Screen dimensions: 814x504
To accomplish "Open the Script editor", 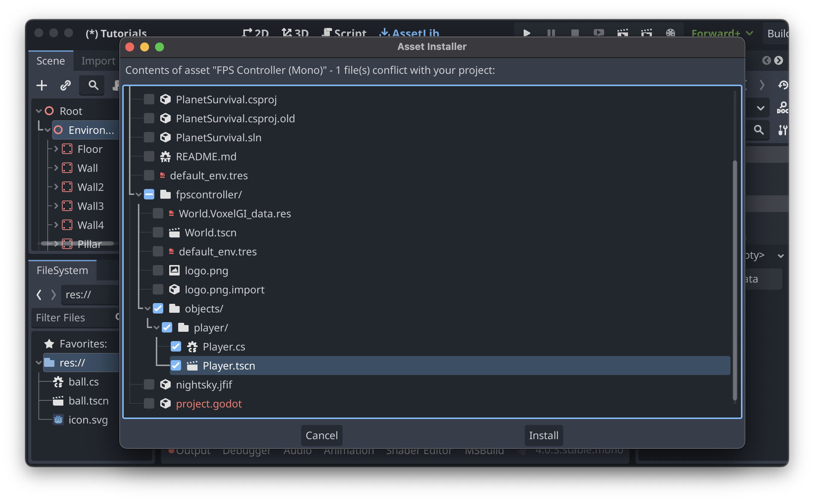I will coord(343,33).
